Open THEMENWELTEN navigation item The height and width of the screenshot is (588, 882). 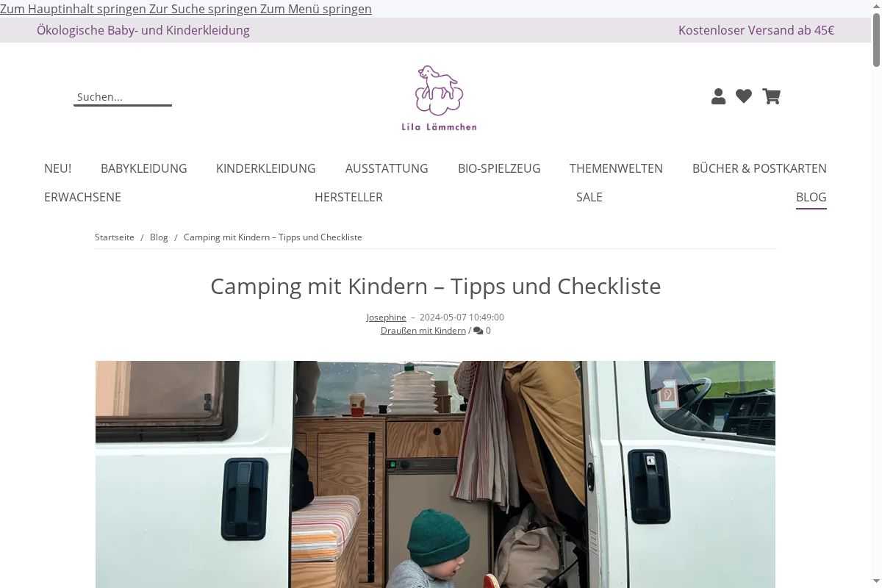(x=616, y=168)
